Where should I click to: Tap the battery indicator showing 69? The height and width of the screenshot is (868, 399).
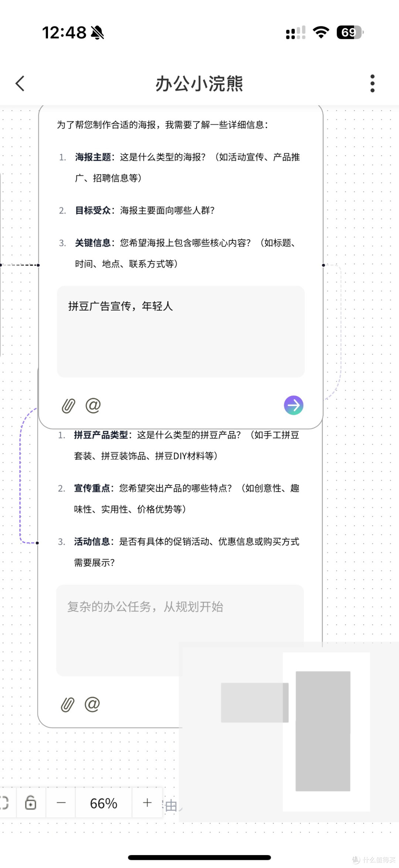[350, 33]
